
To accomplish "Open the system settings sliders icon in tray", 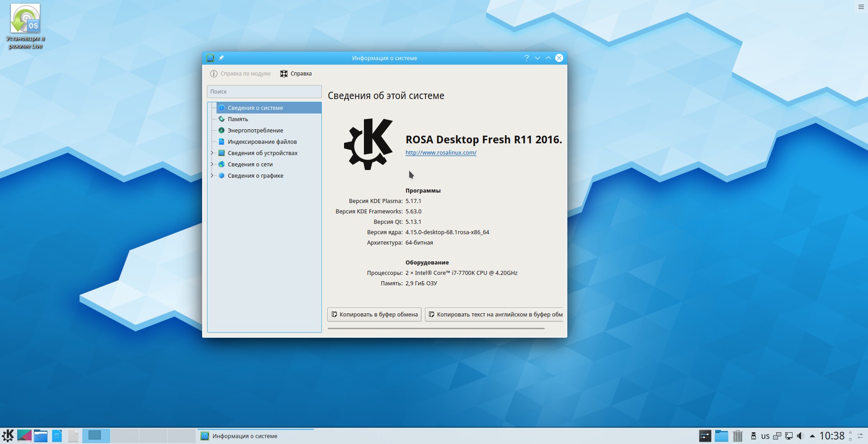I will click(x=705, y=436).
